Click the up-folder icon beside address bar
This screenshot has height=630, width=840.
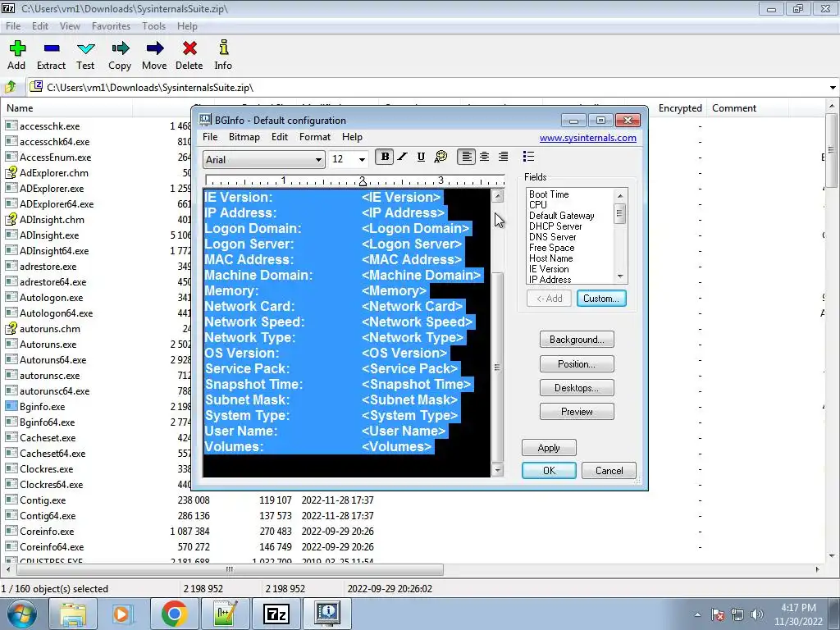[x=11, y=87]
